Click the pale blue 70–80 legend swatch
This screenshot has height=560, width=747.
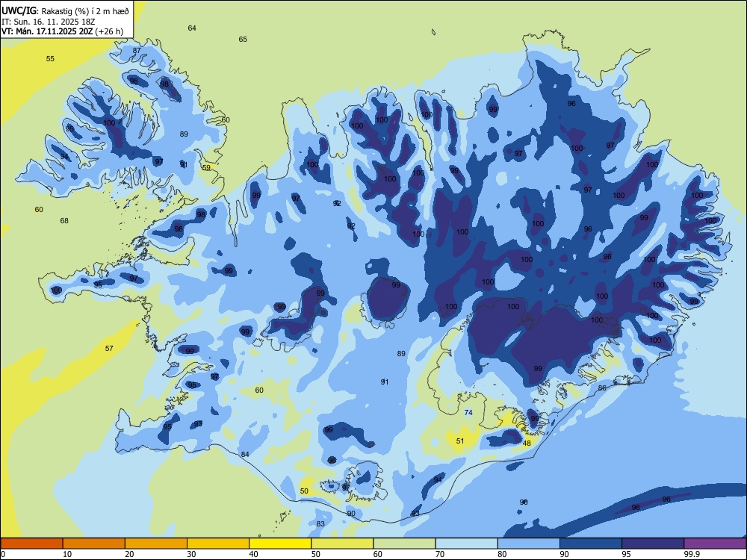click(x=466, y=544)
